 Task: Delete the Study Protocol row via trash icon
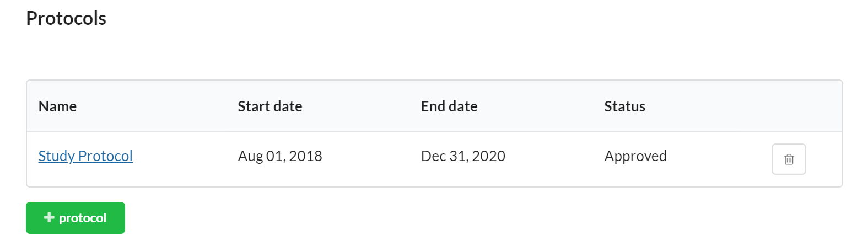coord(789,159)
